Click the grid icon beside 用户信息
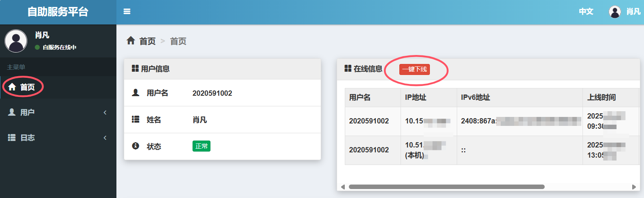644x198 pixels. point(135,68)
